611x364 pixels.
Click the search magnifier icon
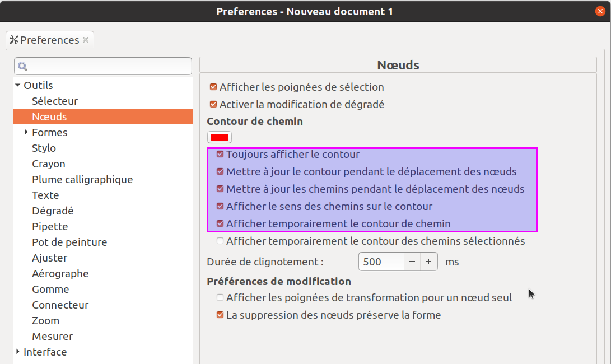pyautogui.click(x=22, y=66)
